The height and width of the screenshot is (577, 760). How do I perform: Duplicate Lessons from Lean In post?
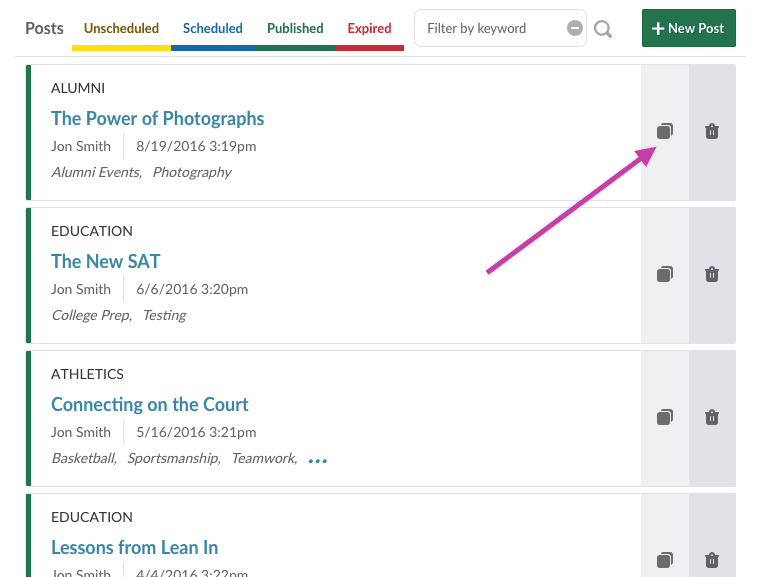[x=665, y=560]
